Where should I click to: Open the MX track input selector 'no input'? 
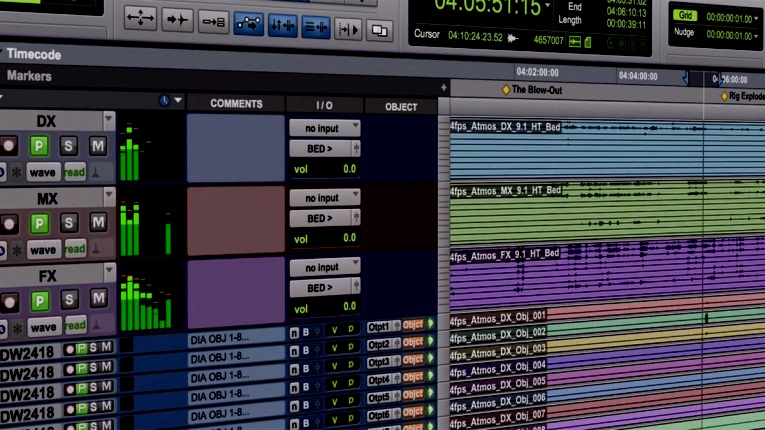(324, 198)
